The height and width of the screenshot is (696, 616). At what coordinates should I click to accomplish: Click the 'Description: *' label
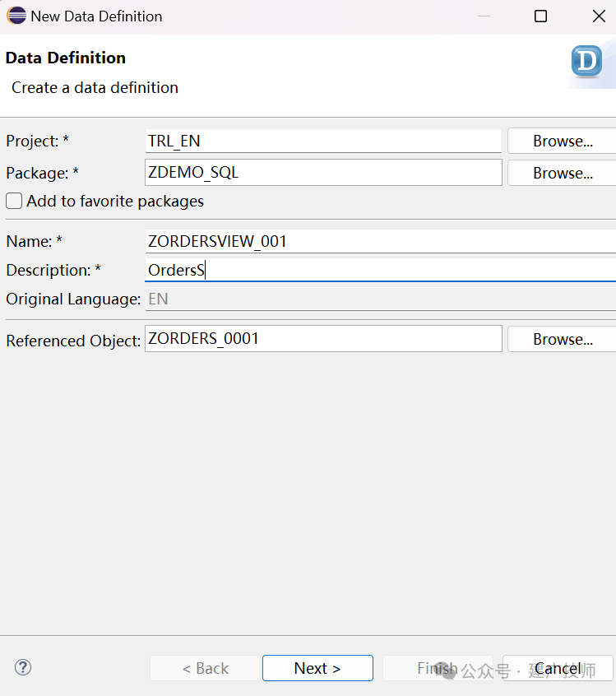coord(53,270)
